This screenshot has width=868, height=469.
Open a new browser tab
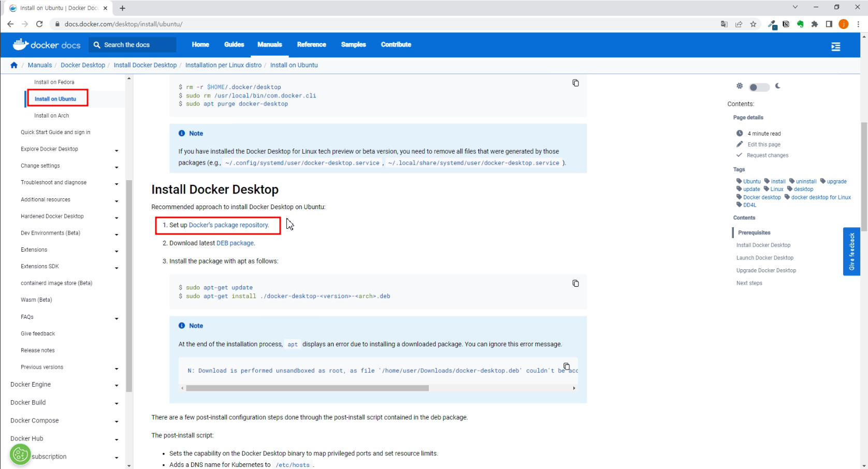pos(122,8)
